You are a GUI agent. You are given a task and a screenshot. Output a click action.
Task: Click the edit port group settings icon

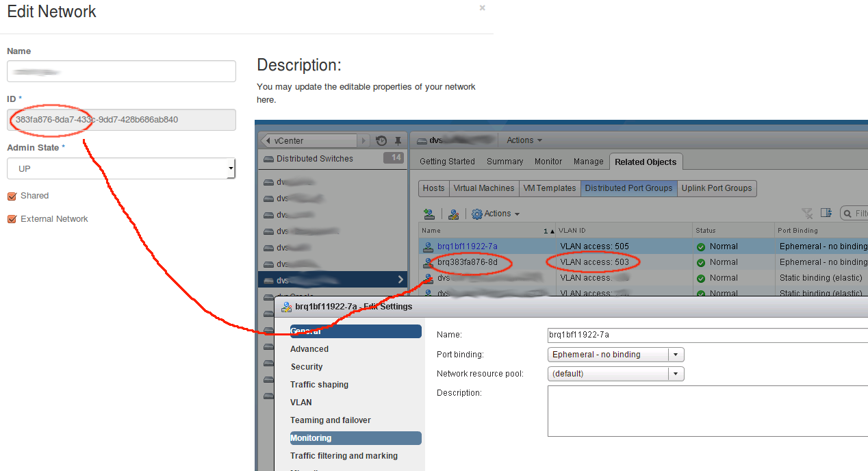click(x=453, y=214)
